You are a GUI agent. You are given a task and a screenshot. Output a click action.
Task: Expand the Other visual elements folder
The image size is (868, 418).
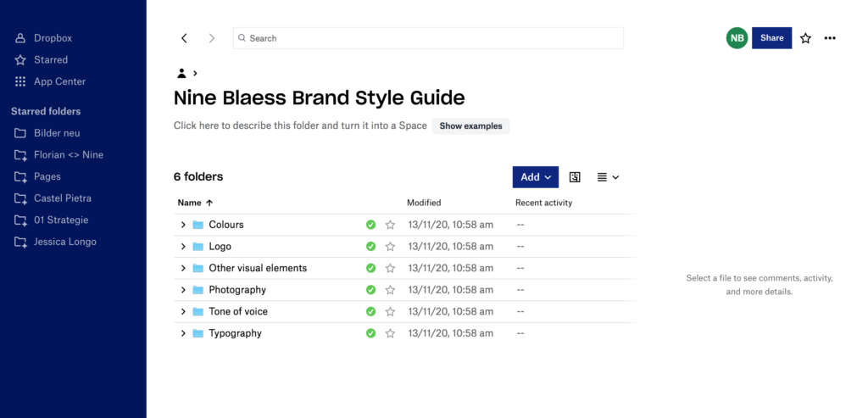coord(183,268)
